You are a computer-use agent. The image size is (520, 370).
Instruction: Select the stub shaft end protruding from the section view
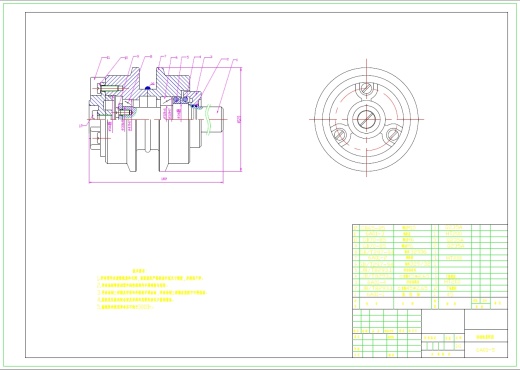pos(213,119)
